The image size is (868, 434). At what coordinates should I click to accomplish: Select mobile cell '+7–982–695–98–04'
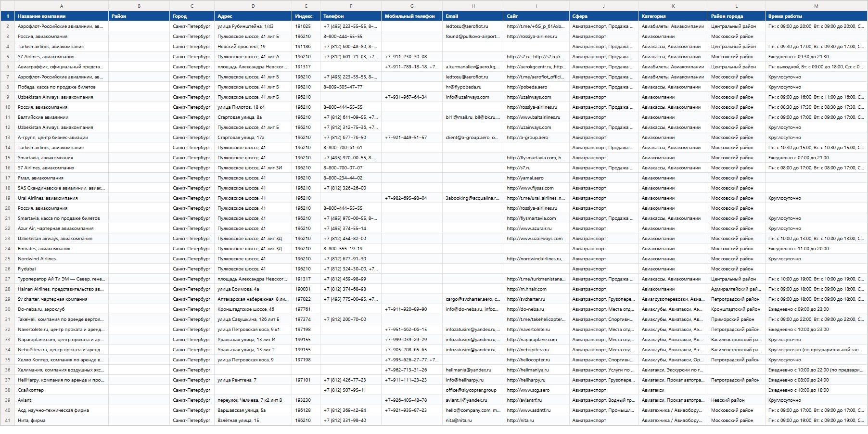[x=412, y=198]
